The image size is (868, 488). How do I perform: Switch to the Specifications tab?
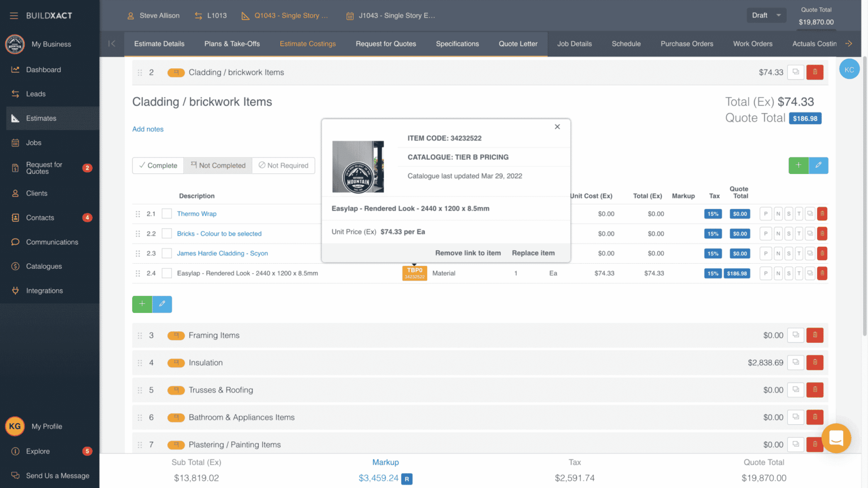tap(457, 43)
